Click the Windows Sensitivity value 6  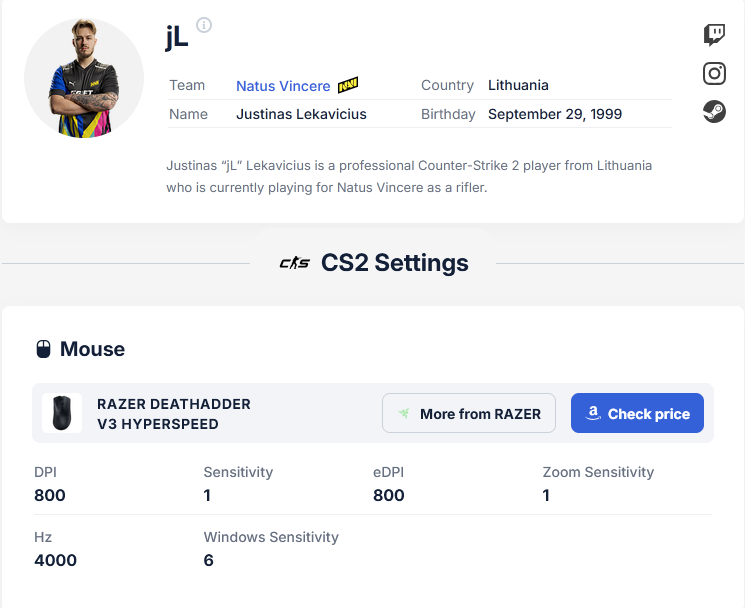[209, 560]
